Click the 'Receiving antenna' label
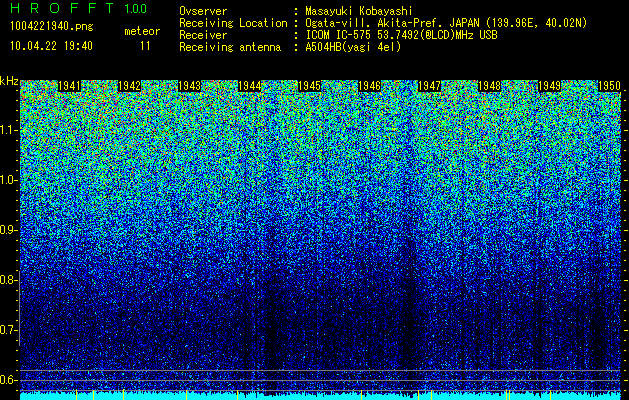Screen dimensions: 629x400 click(x=230, y=47)
